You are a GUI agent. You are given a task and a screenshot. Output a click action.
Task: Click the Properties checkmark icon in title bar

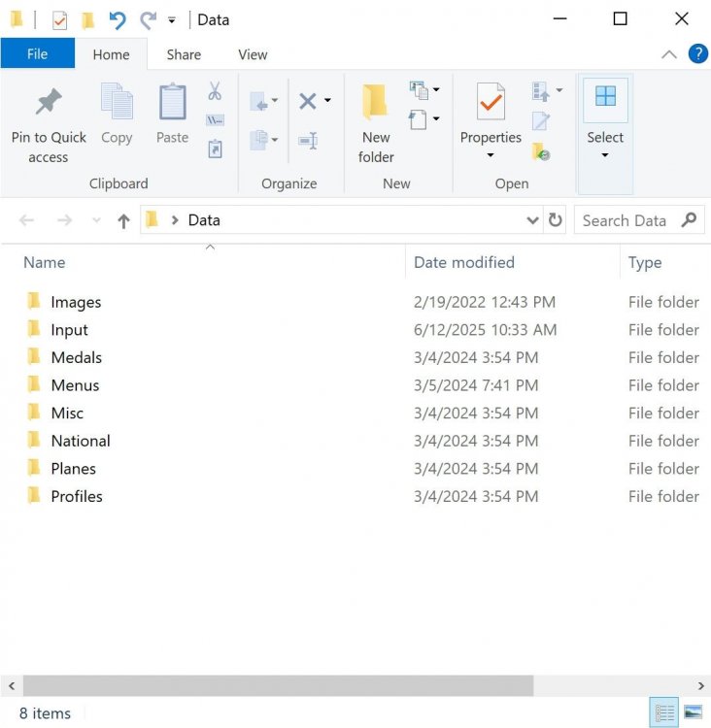59,20
